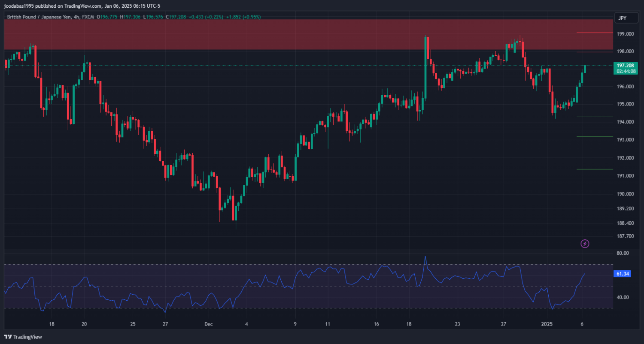Click the TradingView logo at bottom left
This screenshot has height=344, width=644.
[23, 337]
